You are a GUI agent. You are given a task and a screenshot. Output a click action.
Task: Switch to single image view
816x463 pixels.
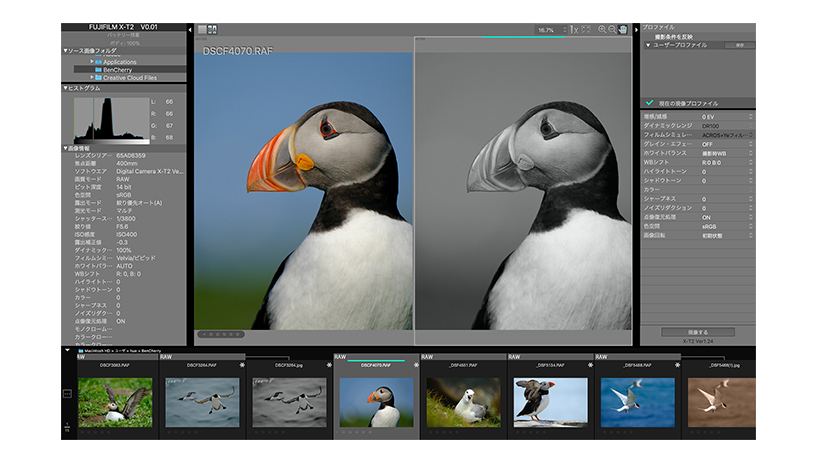tap(202, 30)
